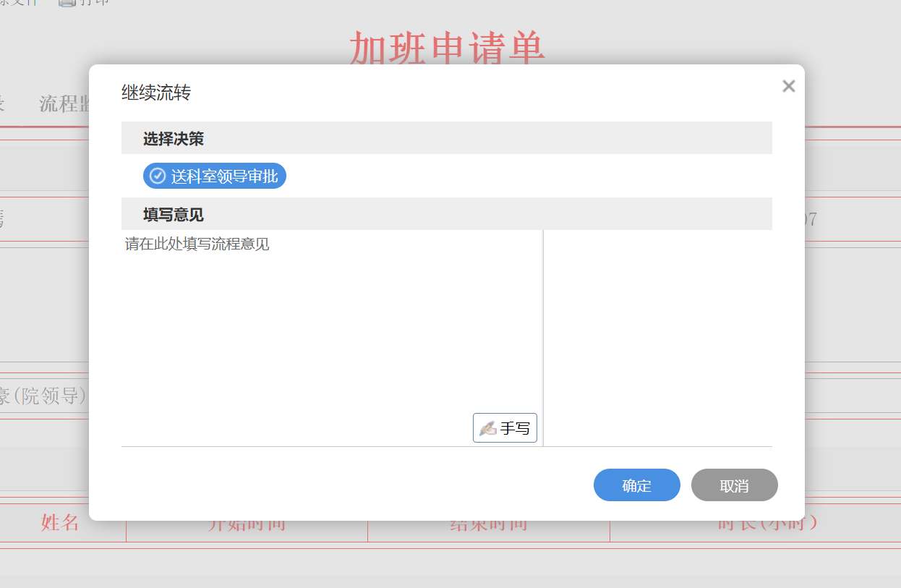This screenshot has height=588, width=901.
Task: Click the 打印 text in top toolbar
Action: (94, 2)
